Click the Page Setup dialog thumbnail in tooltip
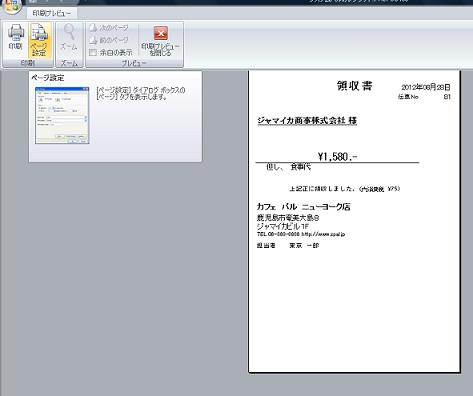The height and width of the screenshot is (396, 473). pos(62,115)
